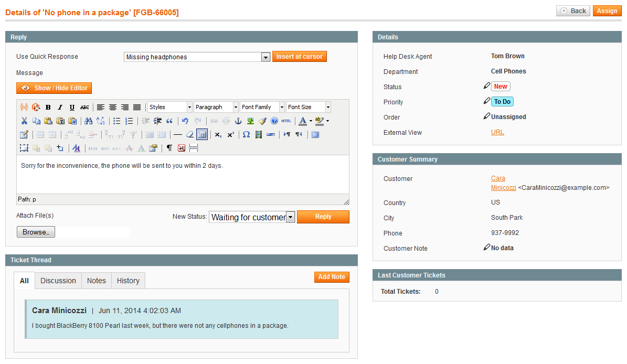Toggle bold formatting in editor toolbar
The width and height of the screenshot is (627, 364).
(x=48, y=107)
